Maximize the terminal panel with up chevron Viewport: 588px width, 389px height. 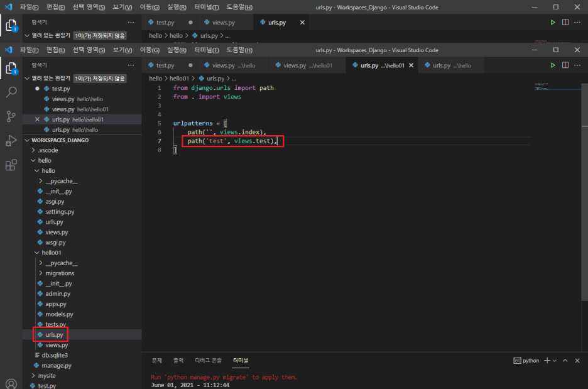pos(565,361)
